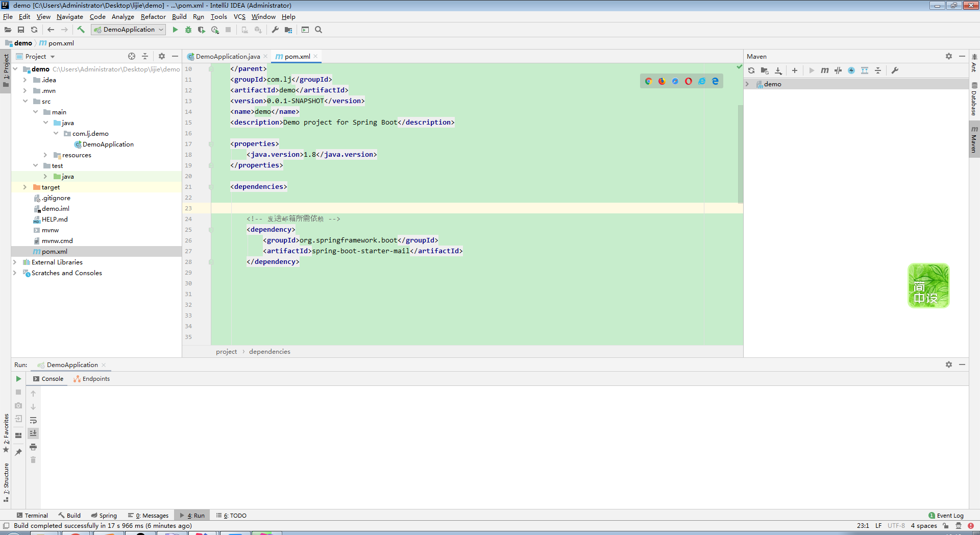Rerun DemoApplication in Run panel
This screenshot has height=535, width=980.
point(18,379)
